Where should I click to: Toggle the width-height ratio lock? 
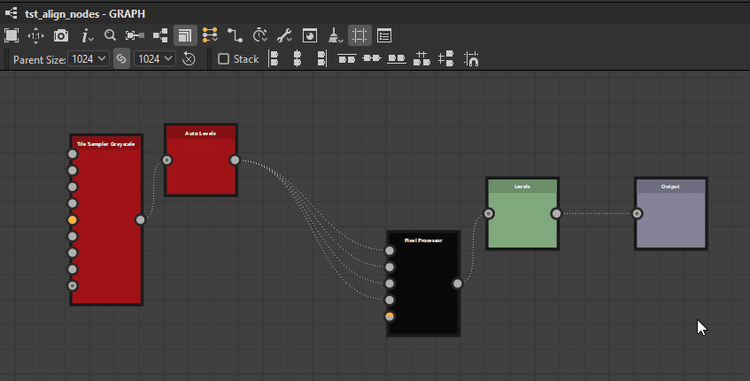(121, 59)
